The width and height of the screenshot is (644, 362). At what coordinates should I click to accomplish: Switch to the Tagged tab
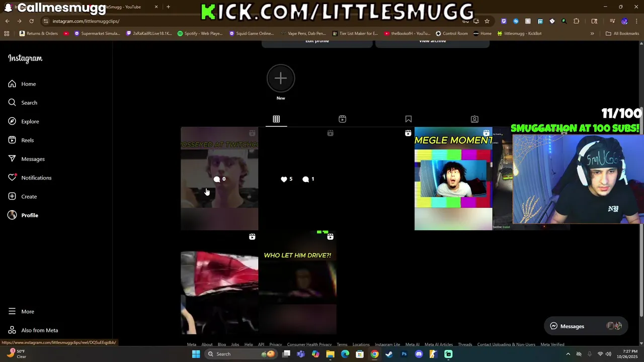(474, 119)
